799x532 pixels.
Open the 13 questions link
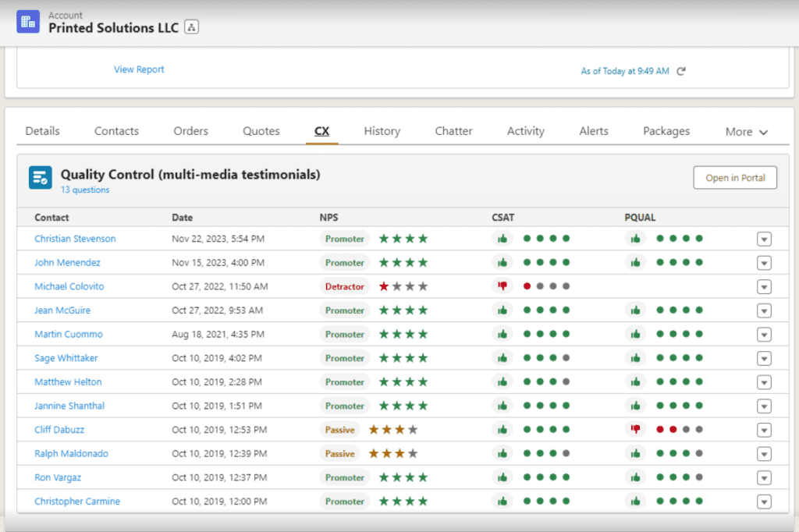pos(85,190)
